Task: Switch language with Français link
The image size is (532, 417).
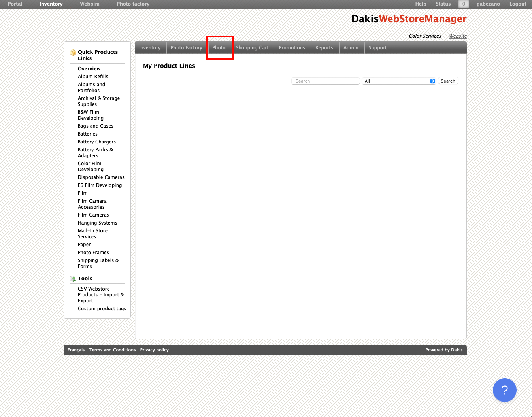Action: [x=76, y=350]
